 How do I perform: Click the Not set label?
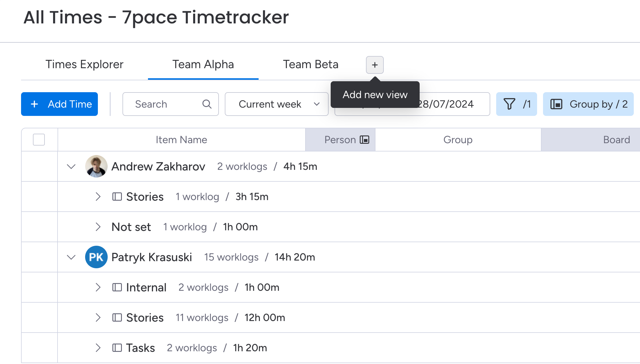tap(131, 227)
